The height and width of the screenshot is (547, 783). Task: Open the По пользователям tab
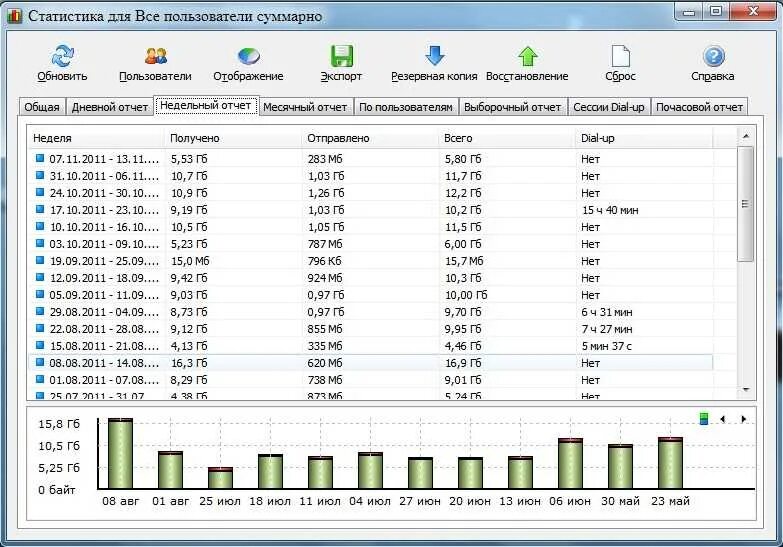pyautogui.click(x=406, y=107)
